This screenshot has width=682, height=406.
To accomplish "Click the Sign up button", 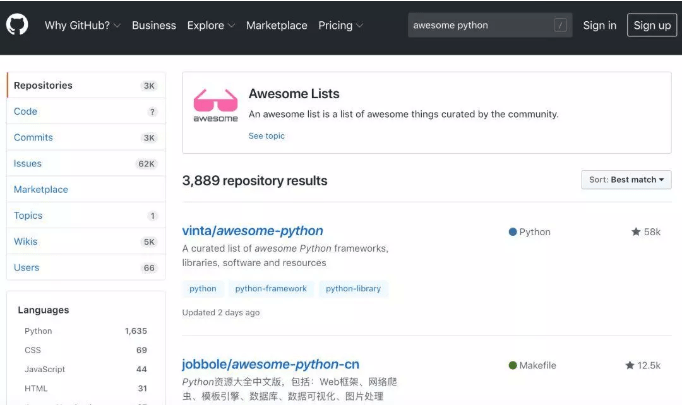I will [652, 25].
